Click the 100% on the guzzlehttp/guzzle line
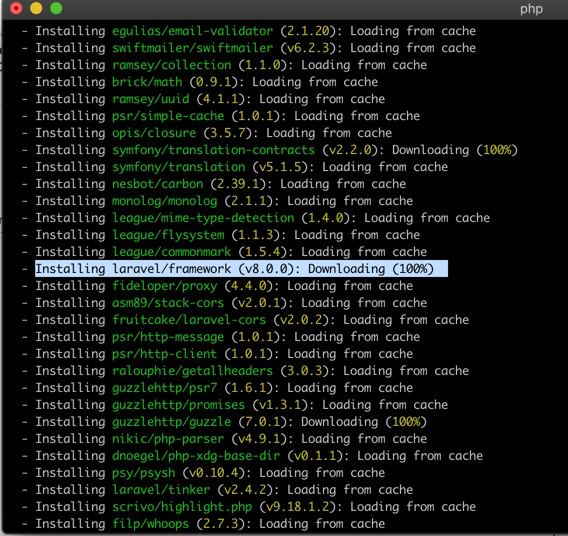 coord(406,422)
